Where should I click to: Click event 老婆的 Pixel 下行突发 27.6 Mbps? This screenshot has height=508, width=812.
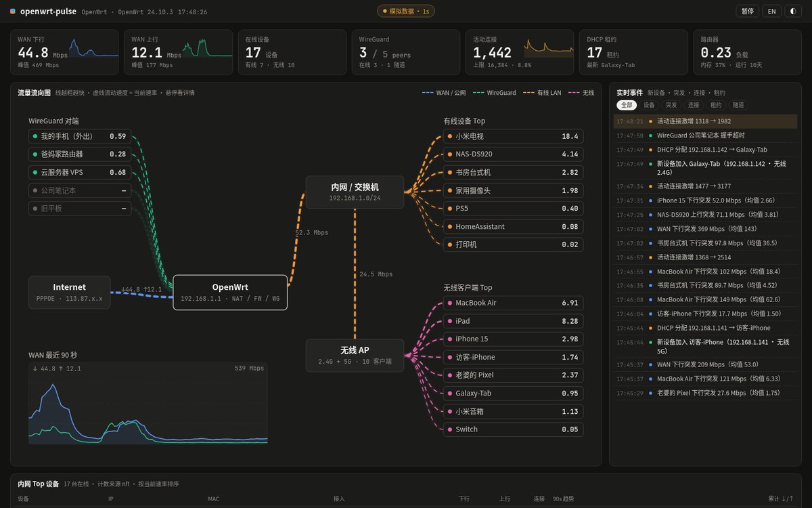(705, 393)
